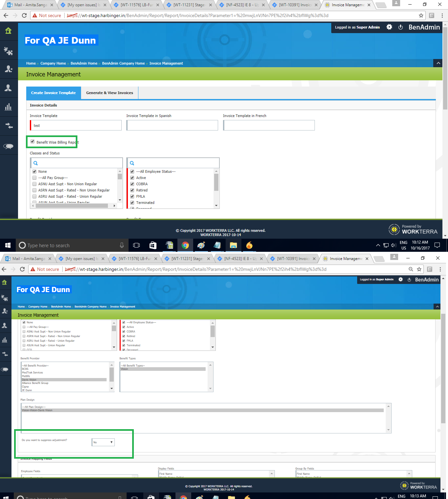Open BenAdmin Company Home breadcrumb in upper window
448x499 pixels.
(123, 63)
